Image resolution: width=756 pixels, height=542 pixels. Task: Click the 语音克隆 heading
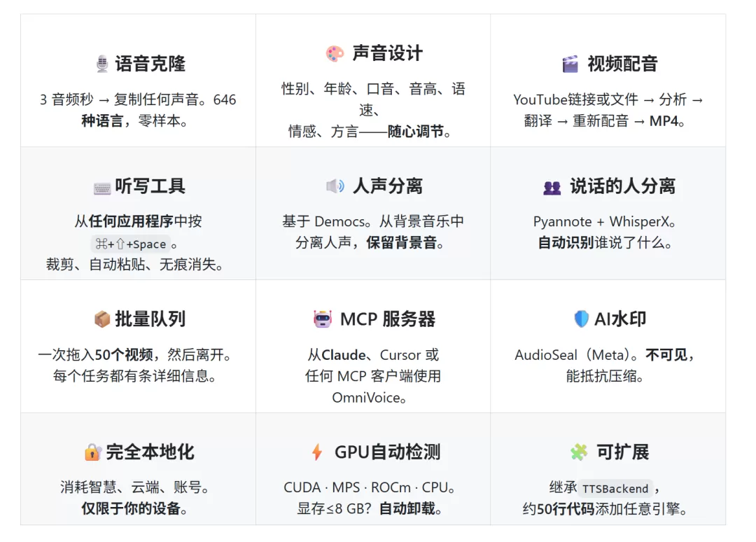[150, 64]
